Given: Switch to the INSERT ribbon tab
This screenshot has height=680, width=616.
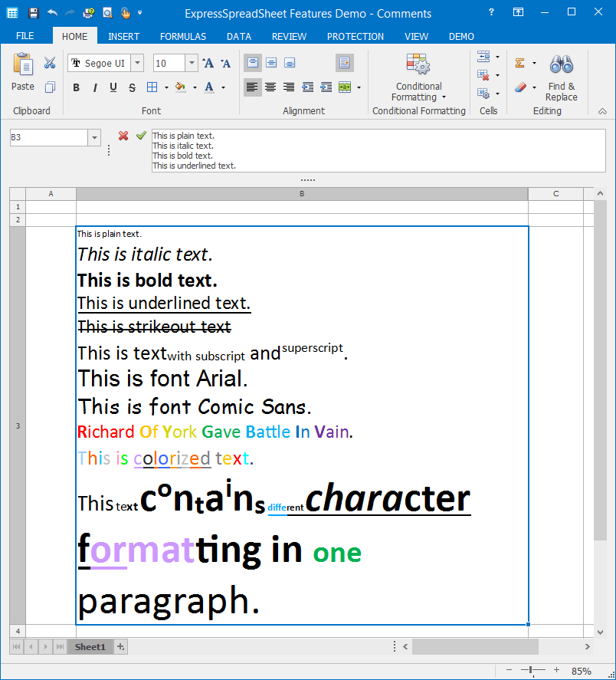Looking at the screenshot, I should [123, 36].
